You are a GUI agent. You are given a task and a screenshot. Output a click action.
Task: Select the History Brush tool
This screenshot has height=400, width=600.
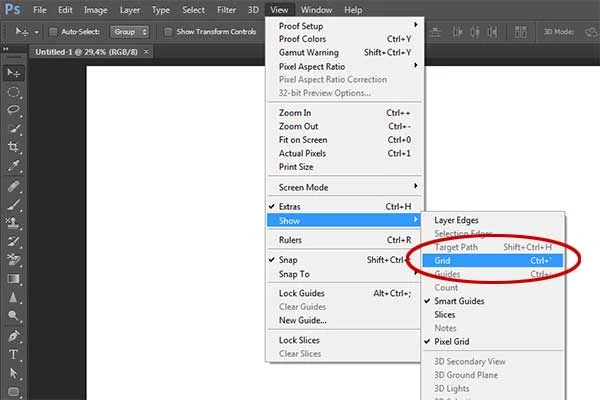(14, 242)
